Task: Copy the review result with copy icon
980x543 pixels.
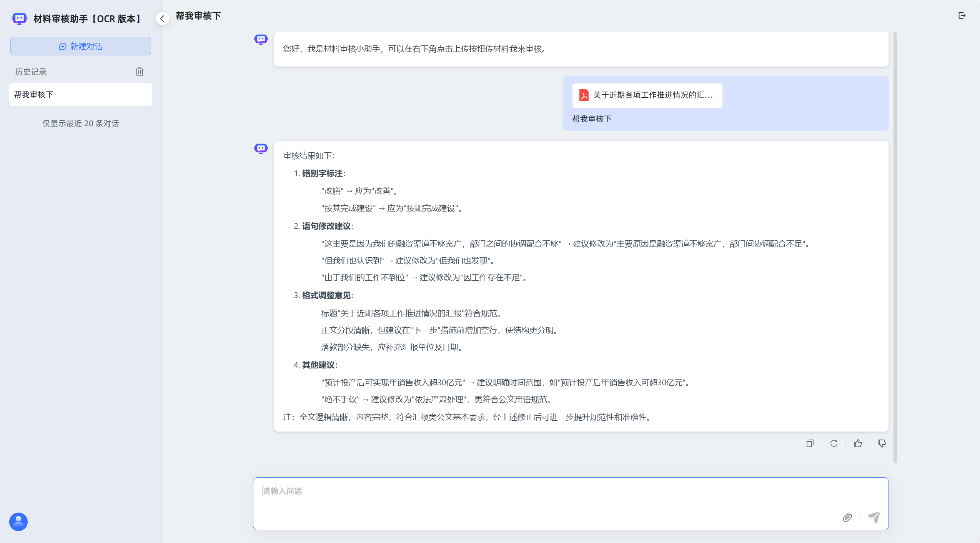Action: pos(810,443)
